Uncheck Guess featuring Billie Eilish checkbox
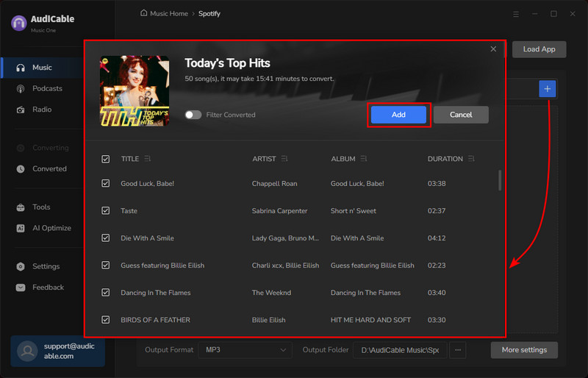This screenshot has width=588, height=378. coord(106,265)
